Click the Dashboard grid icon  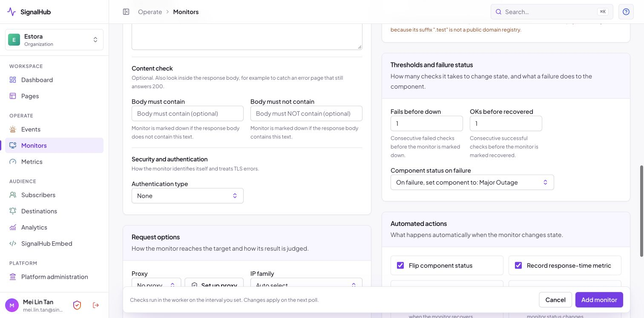tap(13, 80)
